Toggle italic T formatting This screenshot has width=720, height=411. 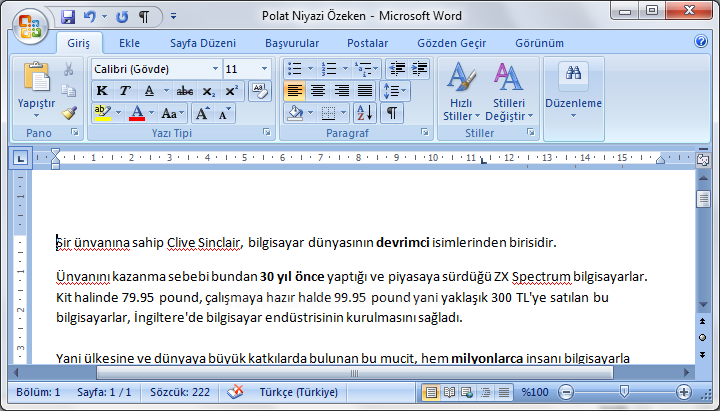(124, 91)
